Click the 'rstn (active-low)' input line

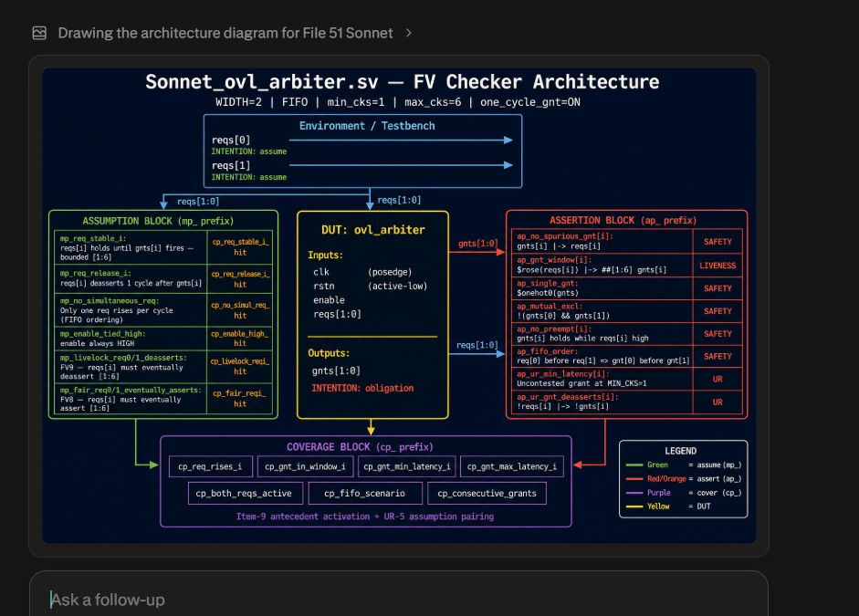[370, 286]
